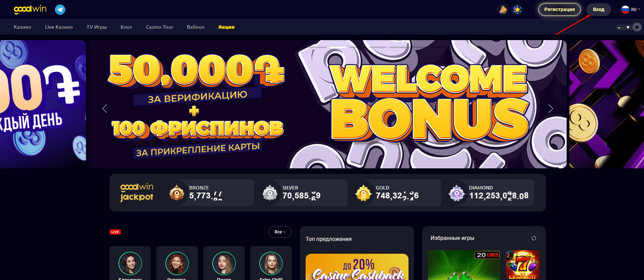Refresh the Избранные игры list
The height and width of the screenshot is (280, 644).
coord(534,238)
